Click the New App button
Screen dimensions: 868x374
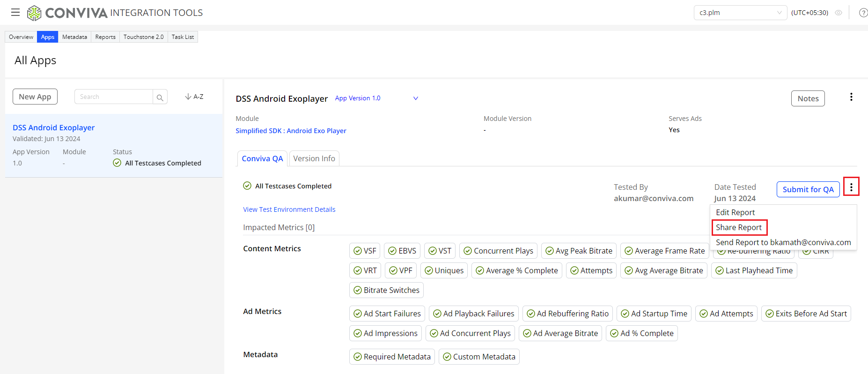pos(35,97)
